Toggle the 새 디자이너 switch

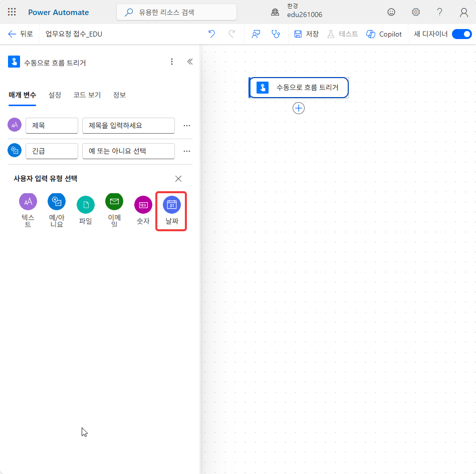[462, 34]
